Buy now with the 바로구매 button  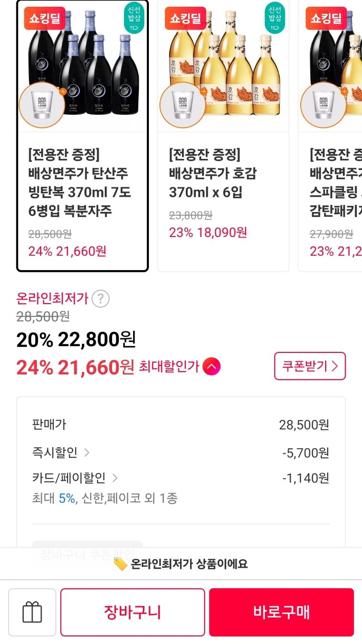coord(282,612)
